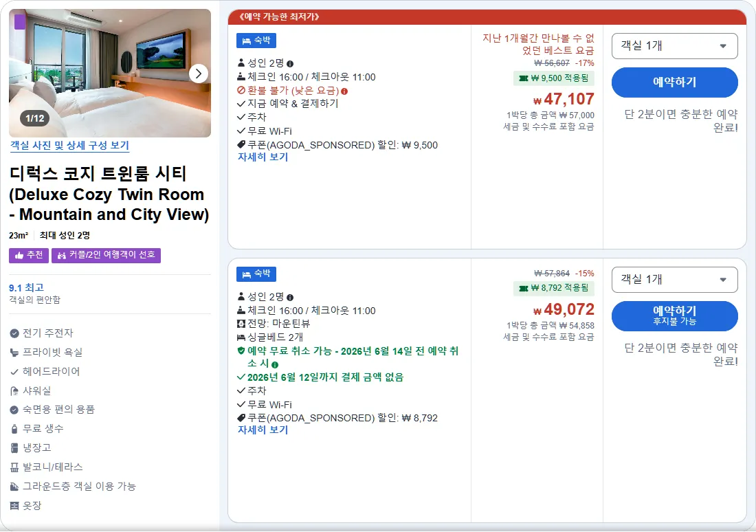Click the 전기 주전자 amenity icon

point(14,333)
